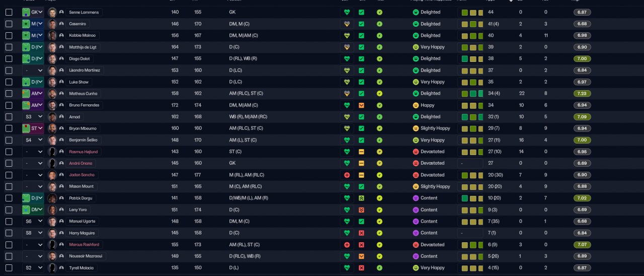Viewport: 644px width, 276px height.
Task: Open the GK position dropdown for Senne Lammens
Action: click(33, 12)
